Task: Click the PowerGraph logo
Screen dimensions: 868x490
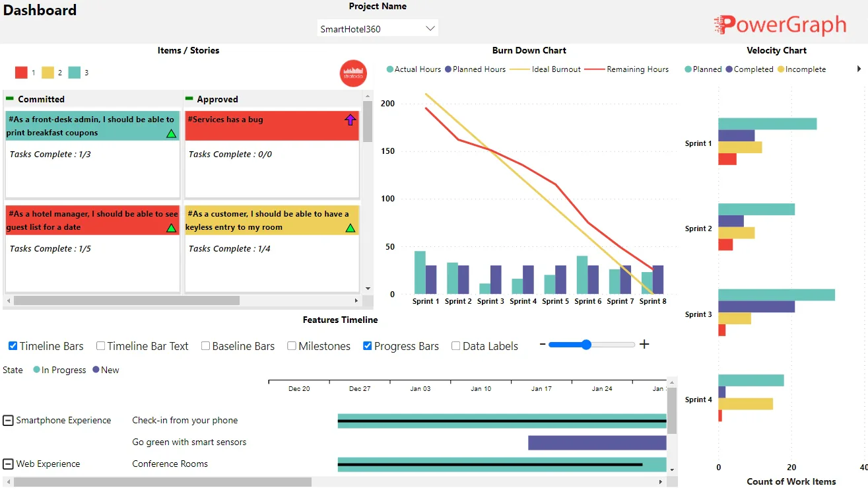Action: pos(780,25)
